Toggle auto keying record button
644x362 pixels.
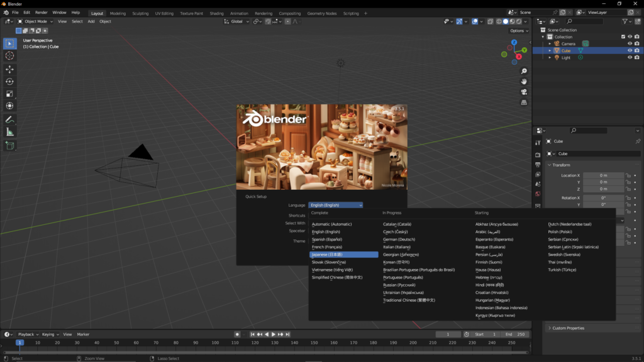tap(237, 334)
